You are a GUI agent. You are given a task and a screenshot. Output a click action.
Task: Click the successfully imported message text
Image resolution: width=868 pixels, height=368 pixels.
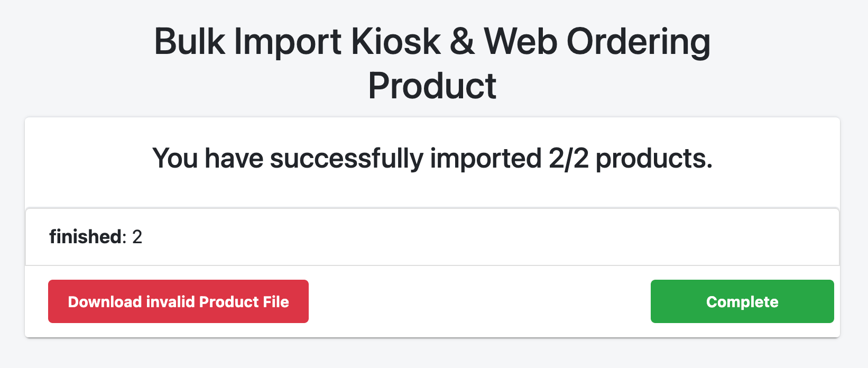coord(432,158)
